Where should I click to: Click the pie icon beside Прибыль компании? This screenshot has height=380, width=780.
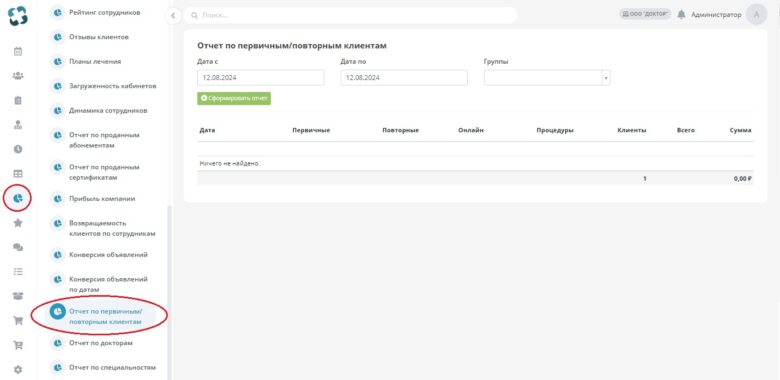(58, 198)
